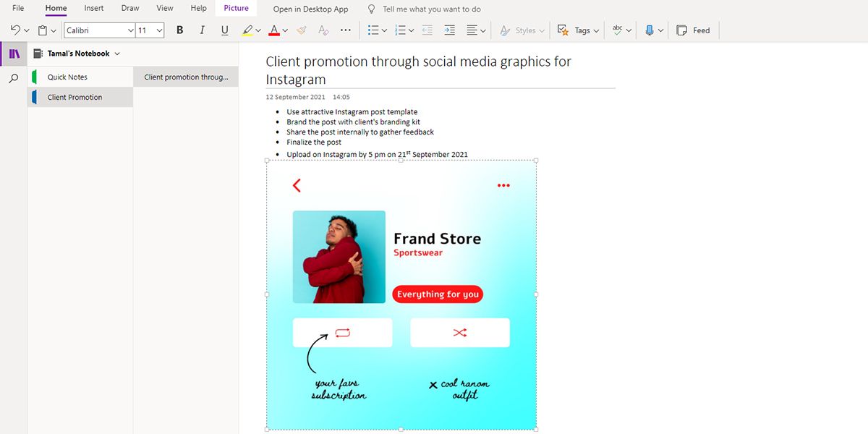Start dictation with the microphone icon
This screenshot has height=434, width=868.
tap(650, 30)
